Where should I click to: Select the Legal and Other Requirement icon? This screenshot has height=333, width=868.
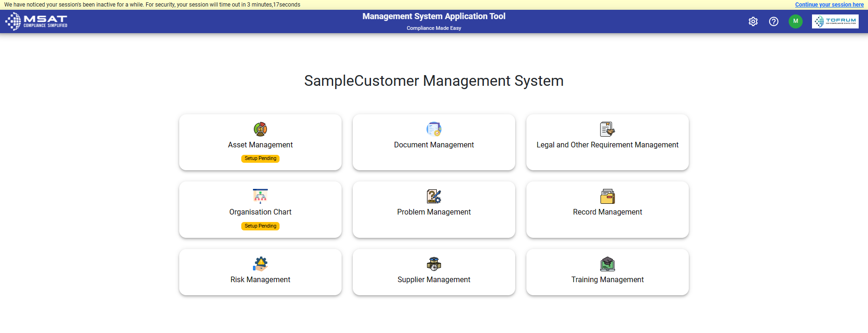click(x=607, y=129)
